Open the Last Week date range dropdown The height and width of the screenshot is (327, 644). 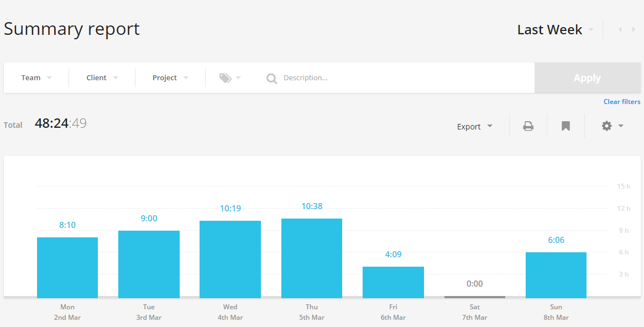(556, 30)
